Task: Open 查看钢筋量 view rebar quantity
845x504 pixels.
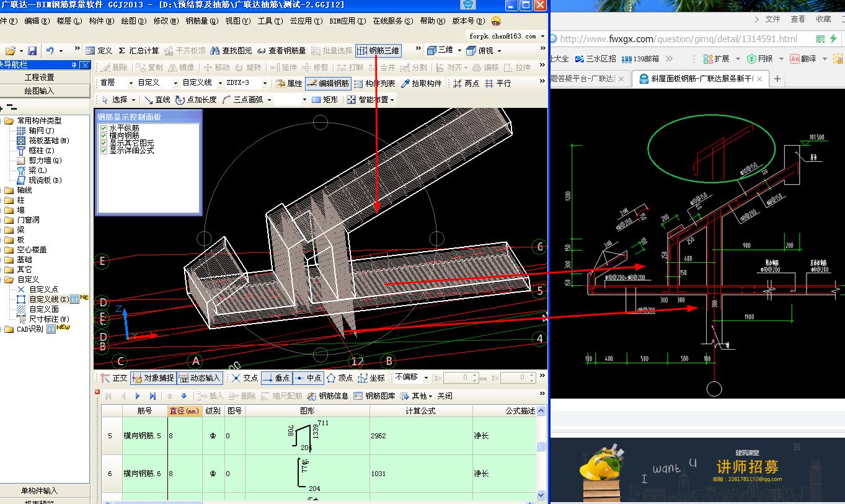Action: [x=281, y=51]
